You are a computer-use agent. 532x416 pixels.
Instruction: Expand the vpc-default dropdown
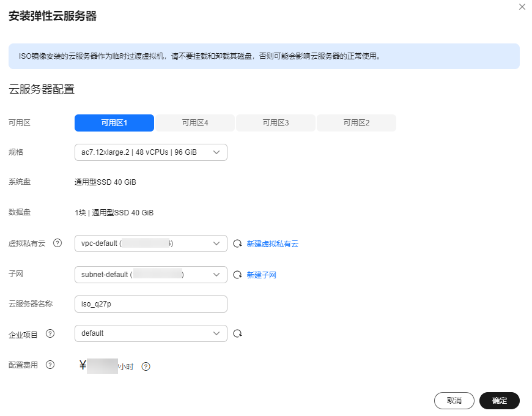point(150,243)
